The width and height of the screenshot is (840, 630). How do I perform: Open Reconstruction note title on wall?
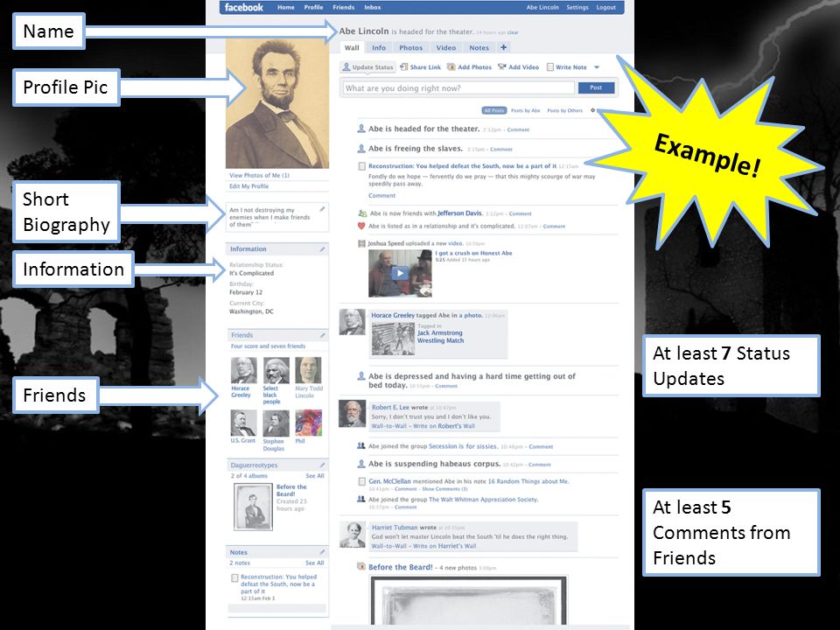pyautogui.click(x=462, y=166)
